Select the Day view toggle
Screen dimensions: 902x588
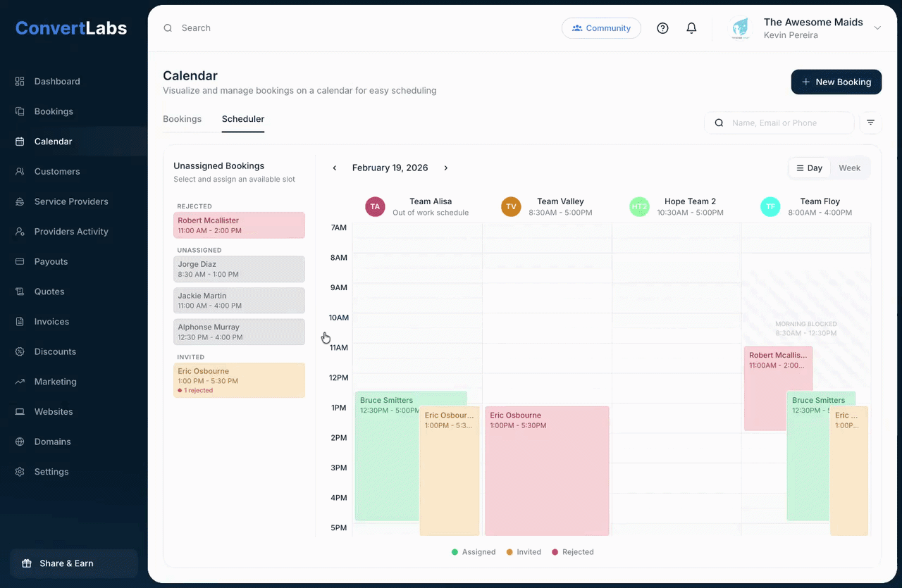[x=809, y=168]
